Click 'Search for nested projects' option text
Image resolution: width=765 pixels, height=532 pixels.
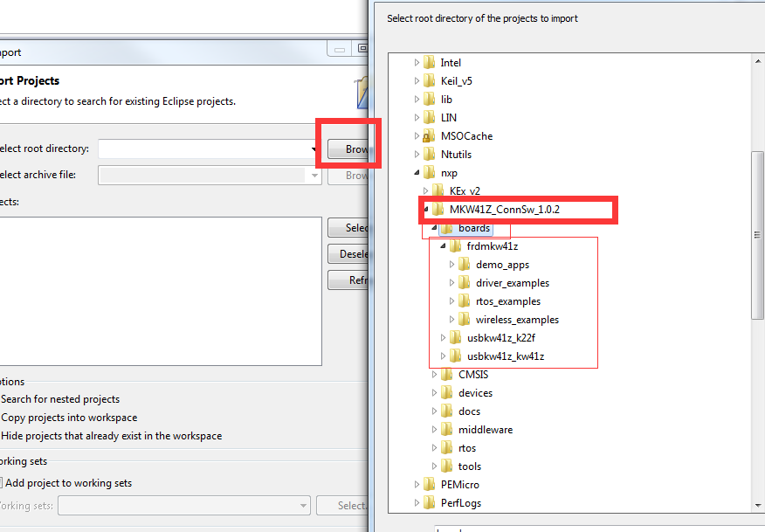point(60,399)
